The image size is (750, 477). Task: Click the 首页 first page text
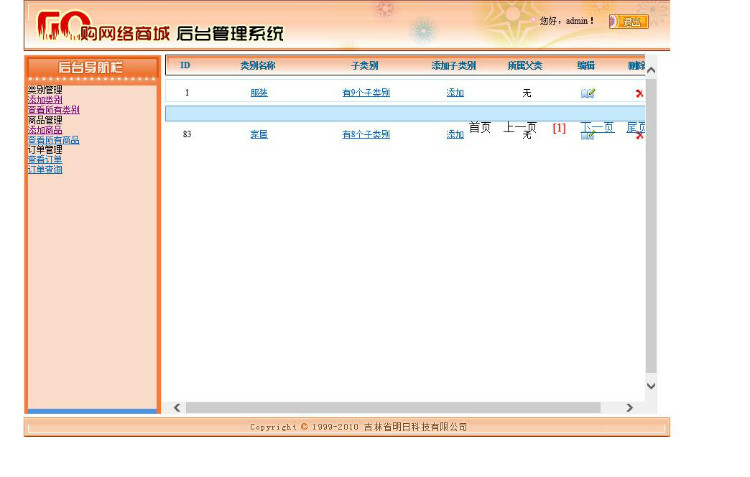click(480, 127)
